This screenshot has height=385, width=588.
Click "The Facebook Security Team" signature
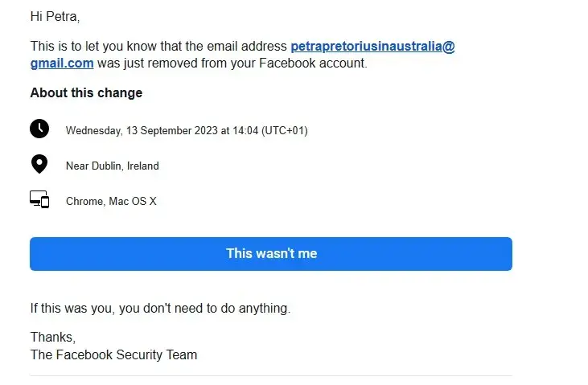coord(113,354)
